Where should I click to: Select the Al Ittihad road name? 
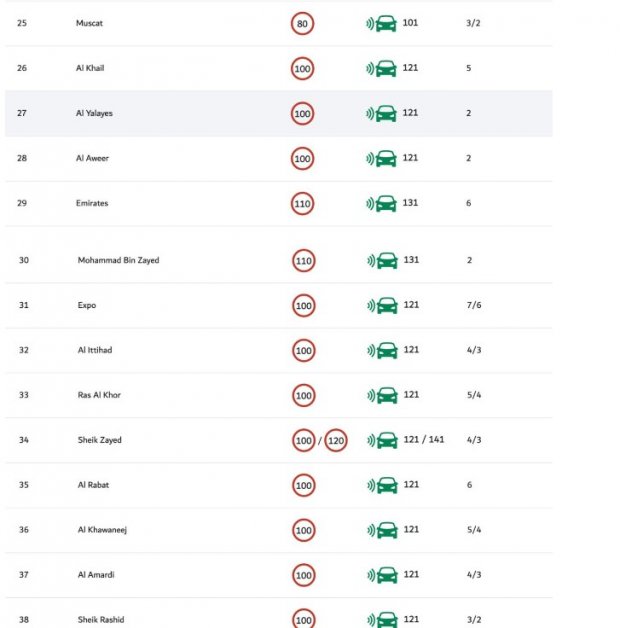click(95, 350)
